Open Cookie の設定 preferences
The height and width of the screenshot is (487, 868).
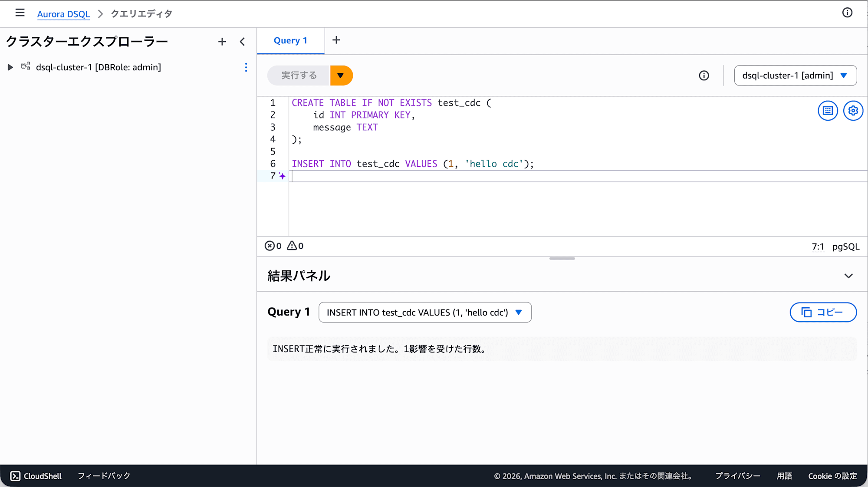pos(832,476)
